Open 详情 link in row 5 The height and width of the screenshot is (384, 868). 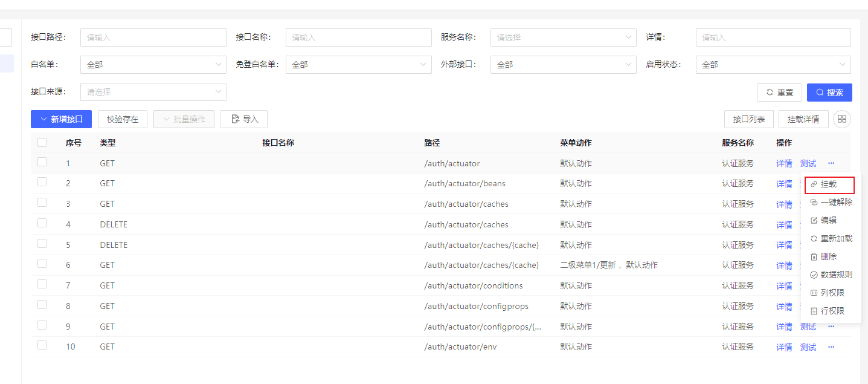tap(784, 245)
